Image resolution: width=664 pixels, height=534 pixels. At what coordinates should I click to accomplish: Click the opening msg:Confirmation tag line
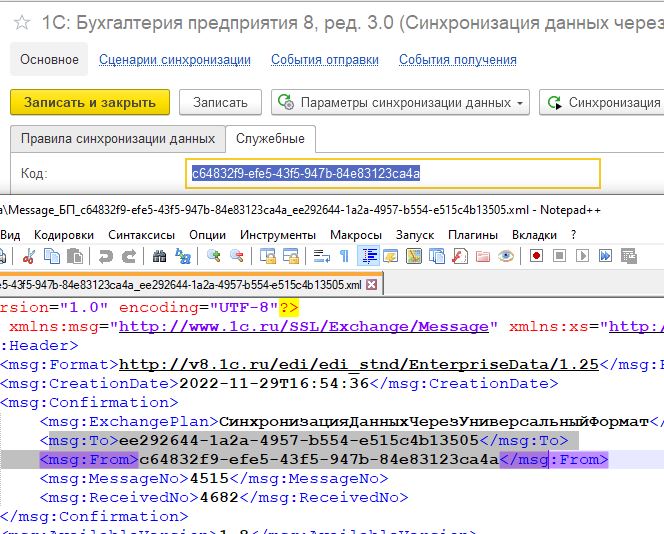pyautogui.click(x=89, y=403)
